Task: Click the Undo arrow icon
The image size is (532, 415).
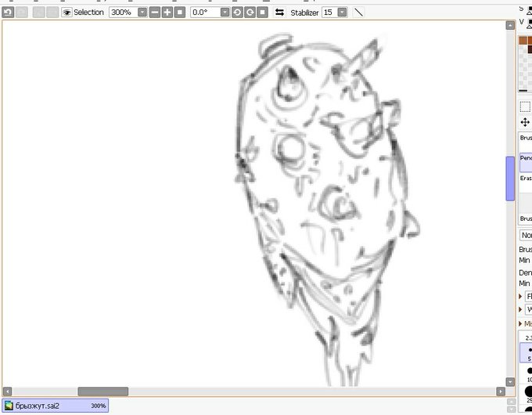Action: click(8, 13)
